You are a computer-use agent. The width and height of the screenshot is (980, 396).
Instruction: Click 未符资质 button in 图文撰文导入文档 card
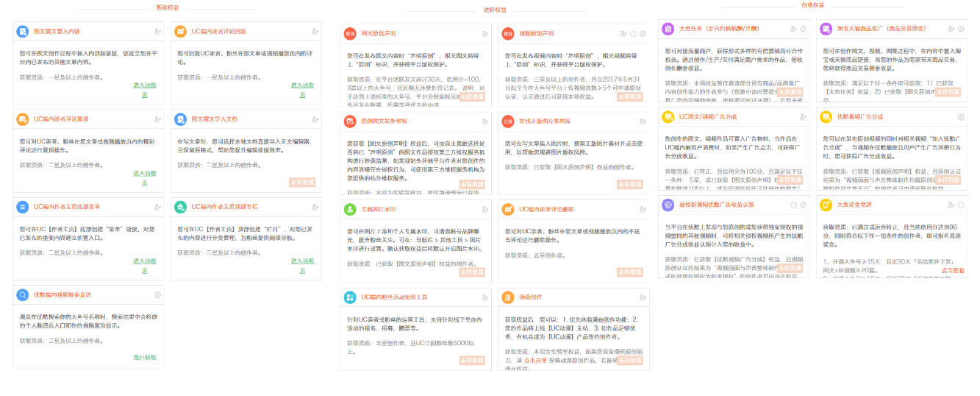(x=301, y=182)
